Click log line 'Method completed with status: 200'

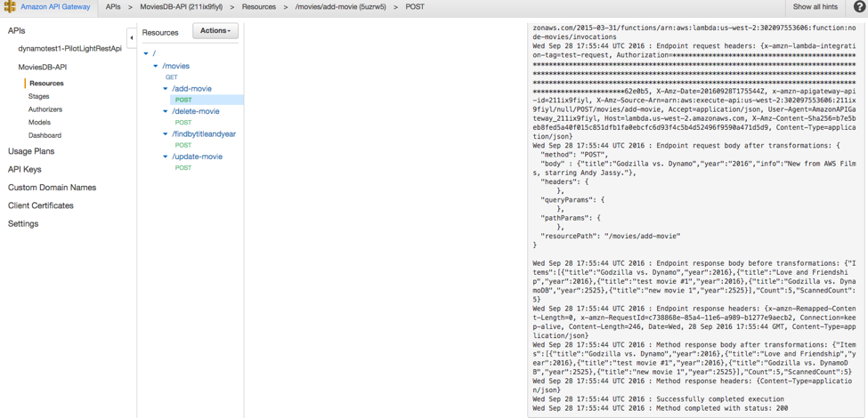pos(660,407)
